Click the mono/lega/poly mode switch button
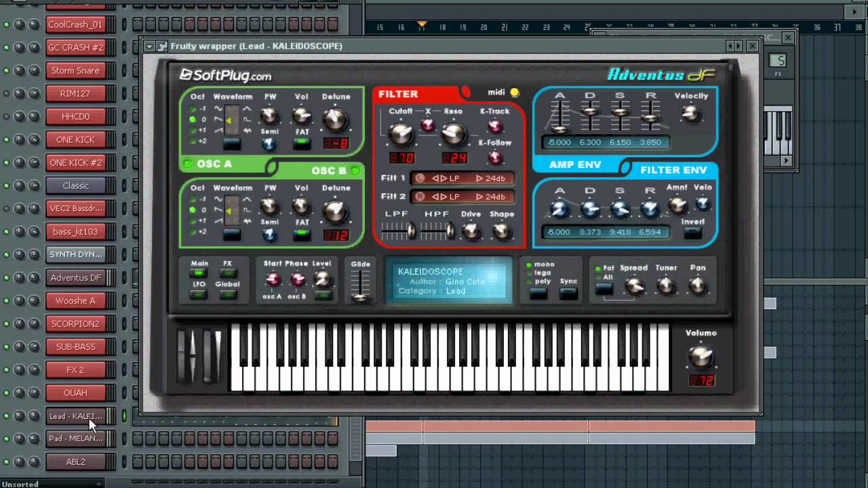 tap(538, 293)
